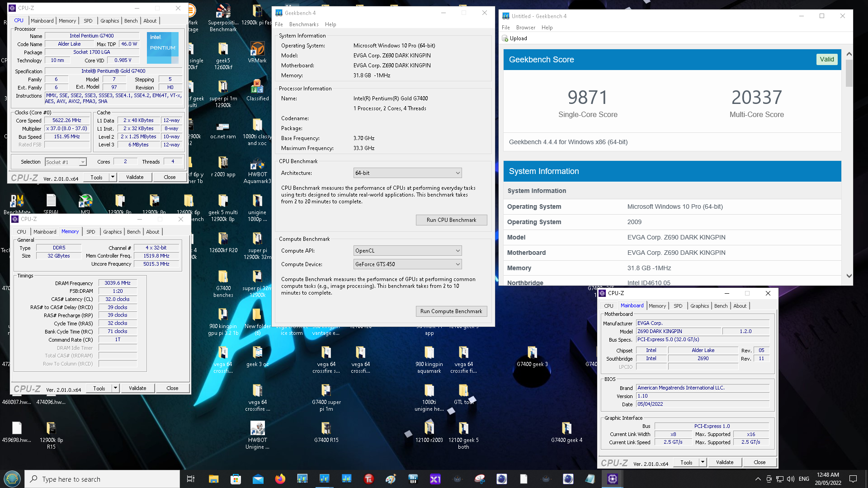Open the 12900k 8p R15 icon
The width and height of the screenshot is (868, 488).
(x=51, y=436)
